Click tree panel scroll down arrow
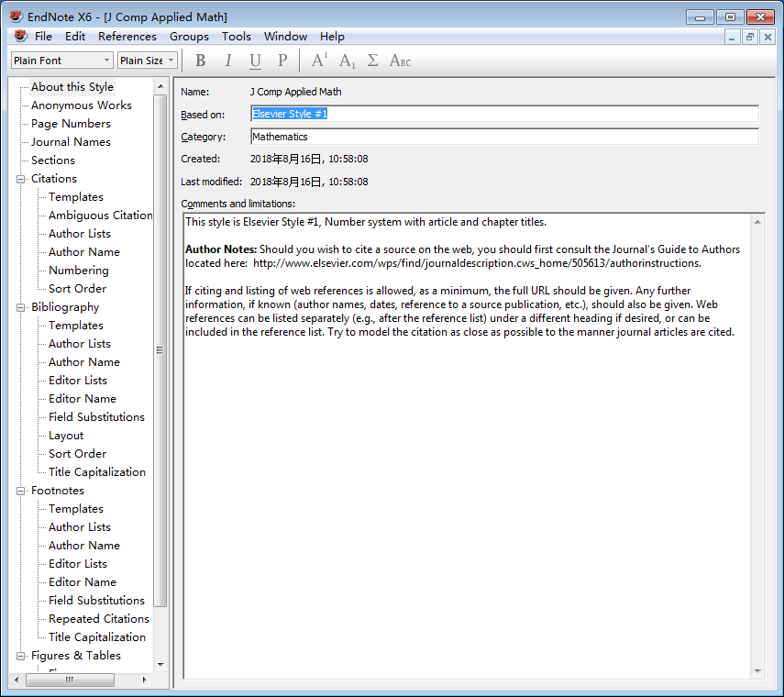 [x=160, y=665]
